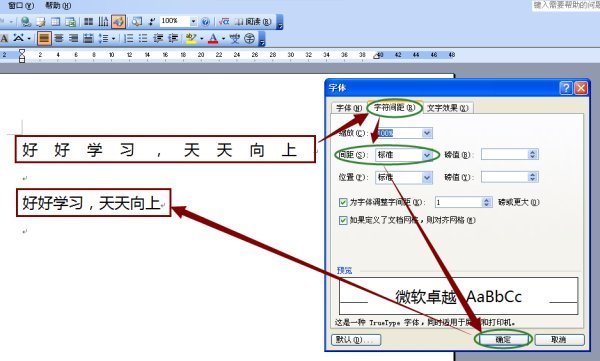
Task: Open the Font Color dropdown arrow
Action: tap(223, 39)
